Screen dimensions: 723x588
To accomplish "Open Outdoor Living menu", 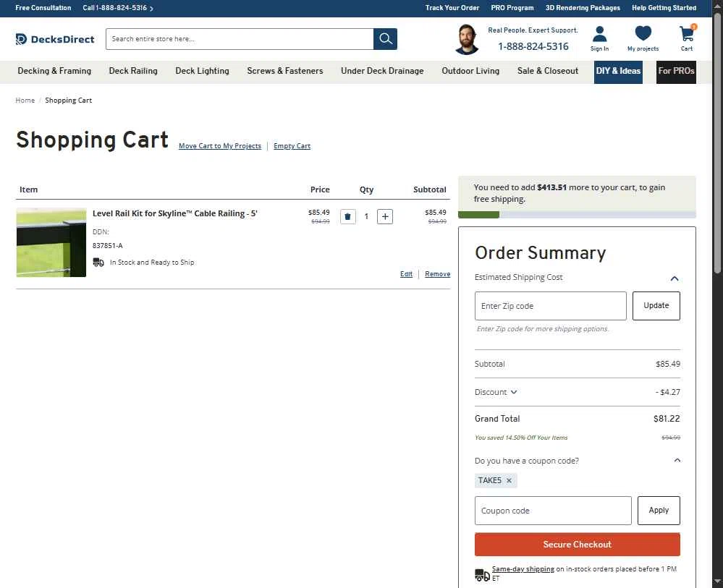I will [x=470, y=71].
